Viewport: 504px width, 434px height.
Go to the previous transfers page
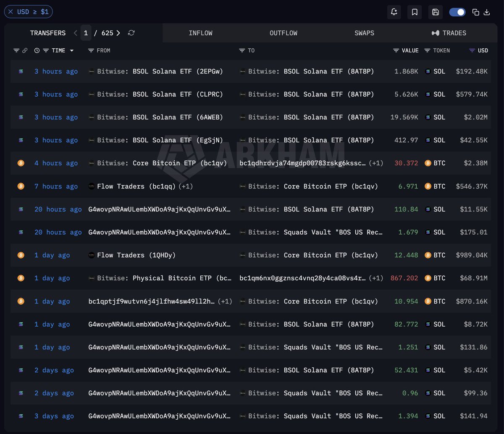point(75,33)
